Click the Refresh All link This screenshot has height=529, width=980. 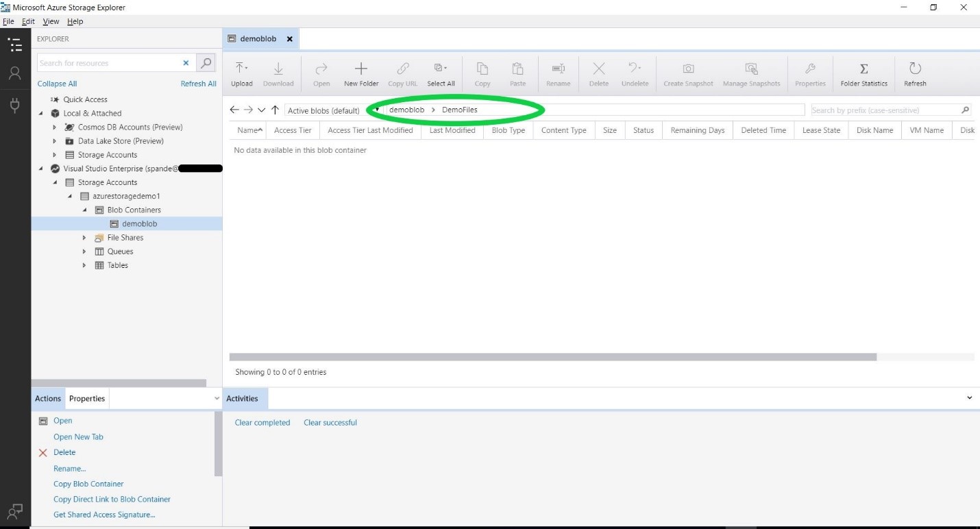[198, 84]
